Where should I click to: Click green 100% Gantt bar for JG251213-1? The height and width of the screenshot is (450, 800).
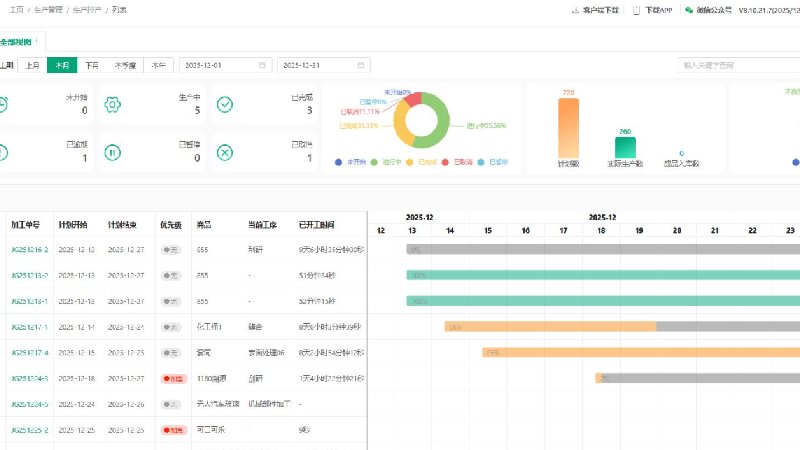[x=603, y=301]
